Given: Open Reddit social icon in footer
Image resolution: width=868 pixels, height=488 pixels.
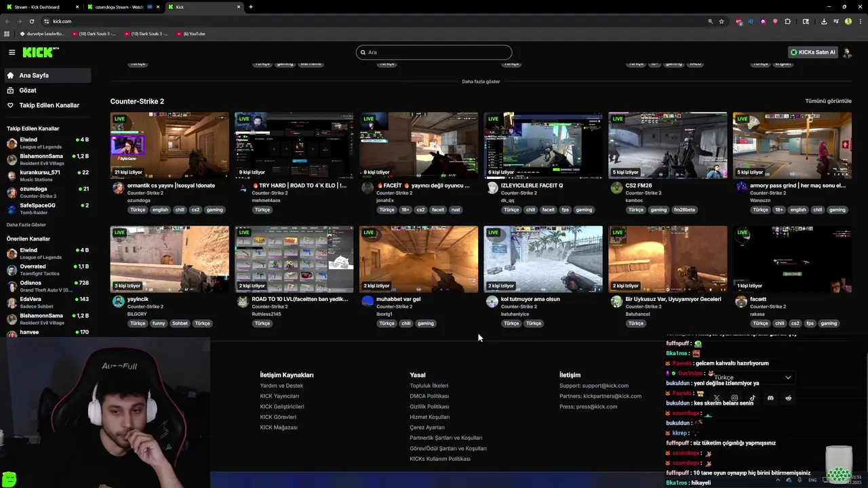Looking at the screenshot, I should [x=788, y=398].
